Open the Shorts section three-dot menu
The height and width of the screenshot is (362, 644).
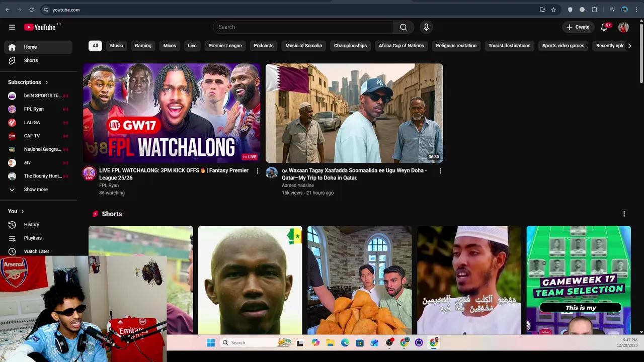(624, 214)
